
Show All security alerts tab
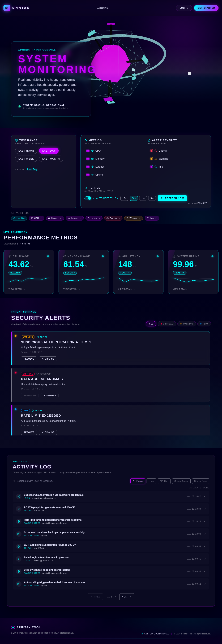pyautogui.click(x=151, y=324)
